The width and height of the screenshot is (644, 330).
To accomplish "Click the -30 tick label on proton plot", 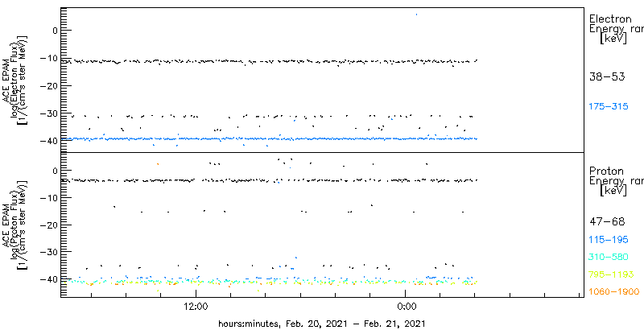I will (51, 252).
